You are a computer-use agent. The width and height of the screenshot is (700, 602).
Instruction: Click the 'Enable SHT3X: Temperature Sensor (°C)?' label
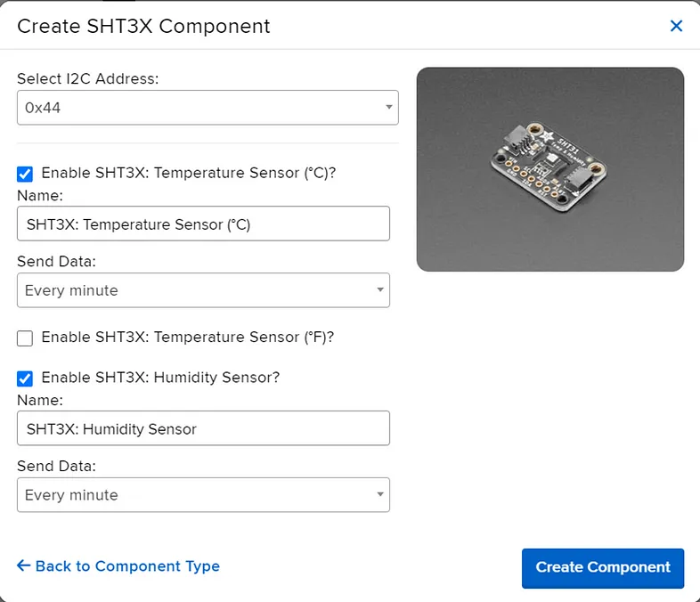[189, 173]
